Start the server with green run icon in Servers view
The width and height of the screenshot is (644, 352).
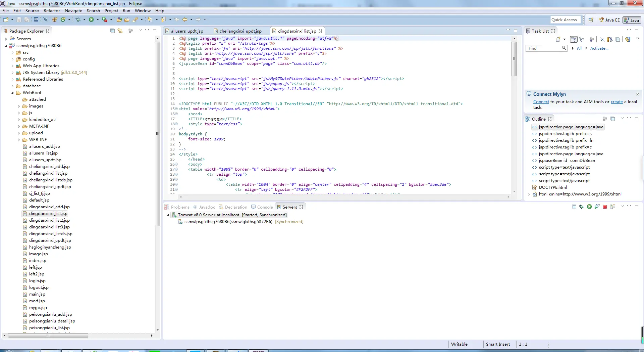[x=589, y=207]
